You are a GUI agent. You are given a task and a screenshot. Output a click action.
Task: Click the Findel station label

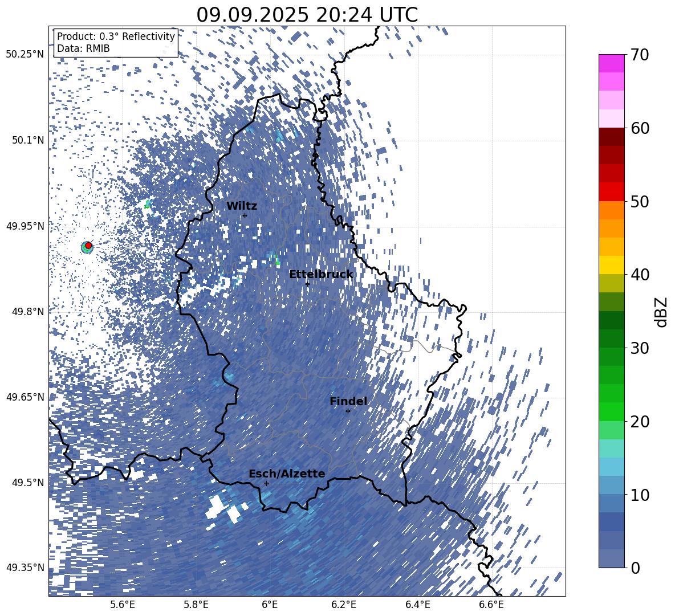click(x=348, y=401)
